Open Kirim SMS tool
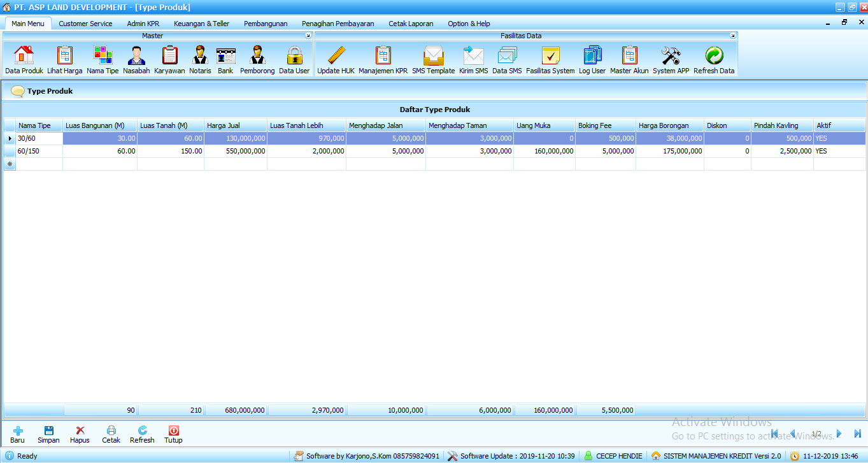This screenshot has width=868, height=463. tap(473, 60)
